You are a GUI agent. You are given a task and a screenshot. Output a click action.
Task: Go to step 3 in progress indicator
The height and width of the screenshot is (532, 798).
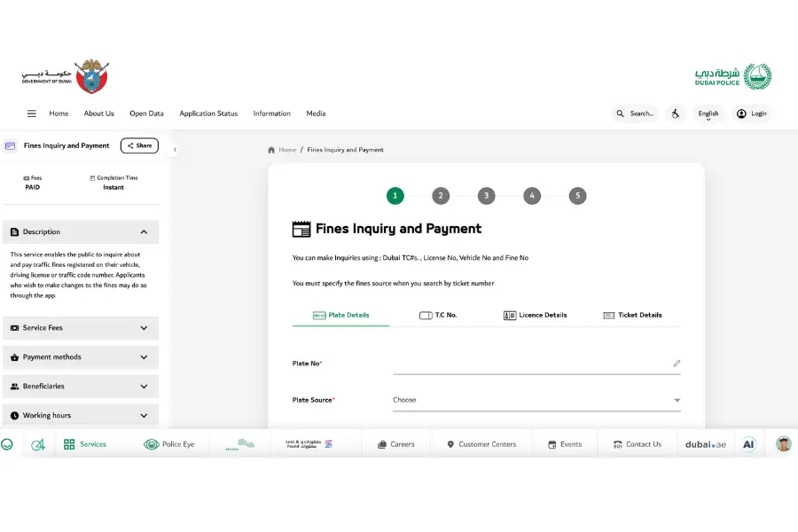click(x=486, y=196)
